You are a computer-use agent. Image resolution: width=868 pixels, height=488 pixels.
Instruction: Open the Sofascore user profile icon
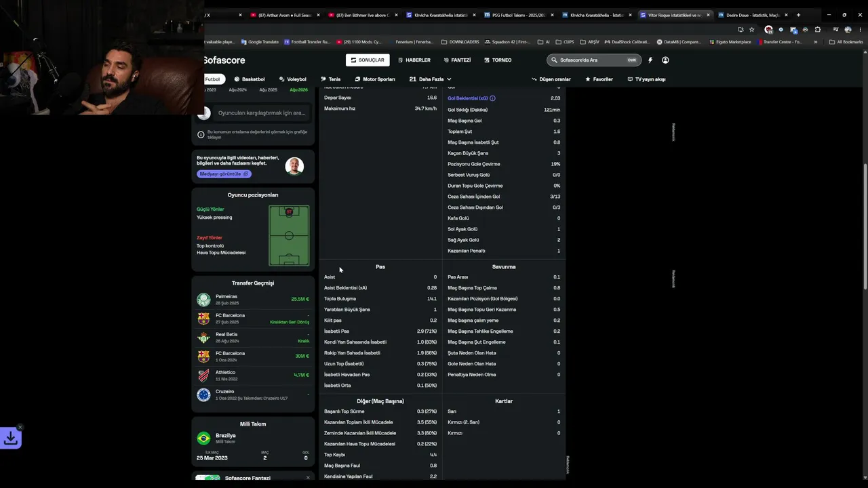(x=665, y=60)
